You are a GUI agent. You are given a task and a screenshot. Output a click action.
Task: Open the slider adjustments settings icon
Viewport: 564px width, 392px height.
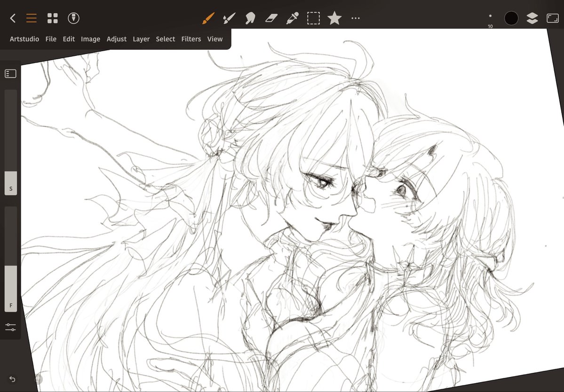point(10,327)
